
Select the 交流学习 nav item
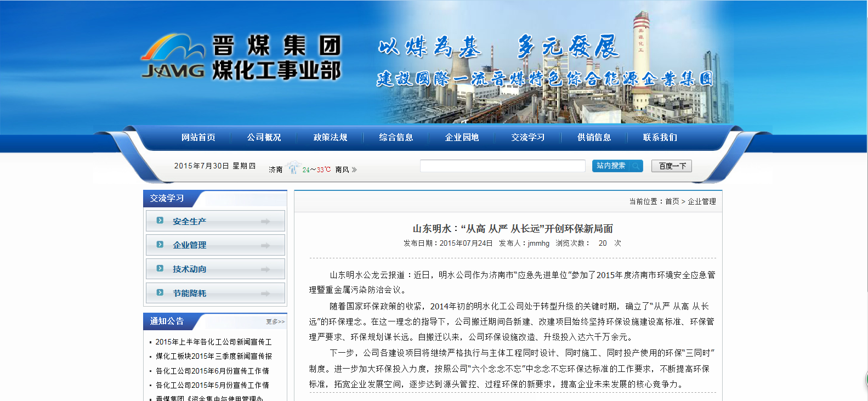coord(528,138)
